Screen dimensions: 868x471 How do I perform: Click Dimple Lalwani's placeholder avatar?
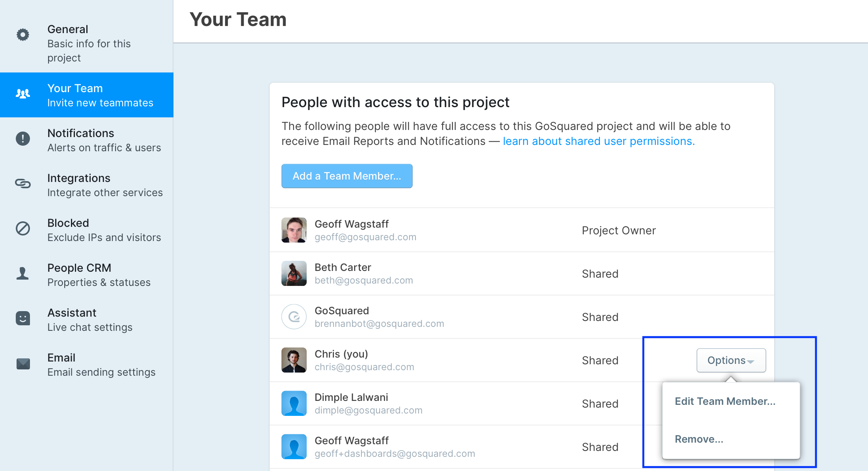click(x=294, y=403)
